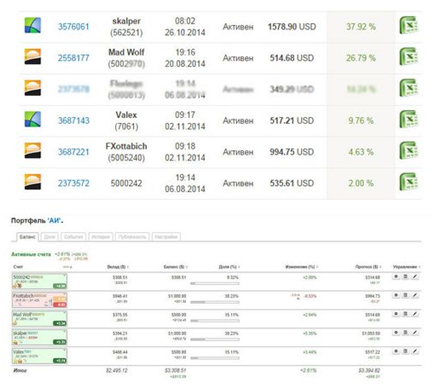Image resolution: width=441 pixels, height=390 pixels.
Task: Switch to the История tab
Action: 101,237
